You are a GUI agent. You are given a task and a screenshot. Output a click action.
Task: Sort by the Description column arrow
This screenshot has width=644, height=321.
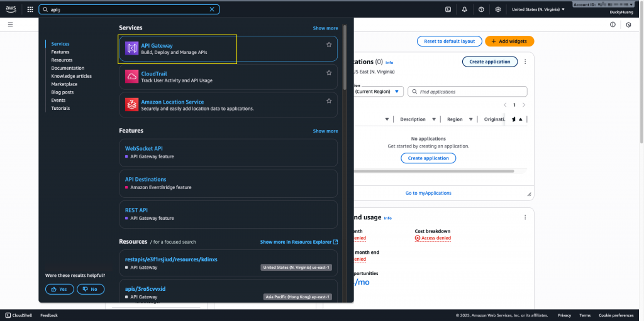pyautogui.click(x=434, y=119)
